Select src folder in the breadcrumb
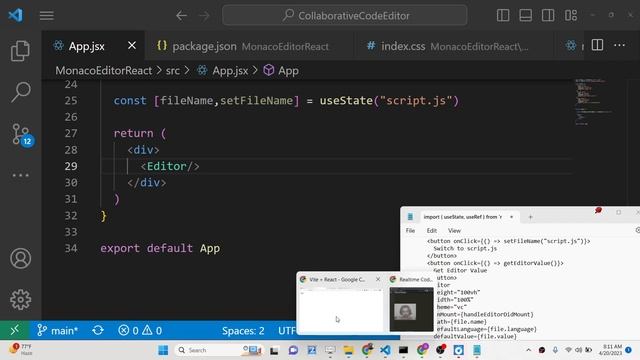The image size is (640, 360). coord(173,71)
